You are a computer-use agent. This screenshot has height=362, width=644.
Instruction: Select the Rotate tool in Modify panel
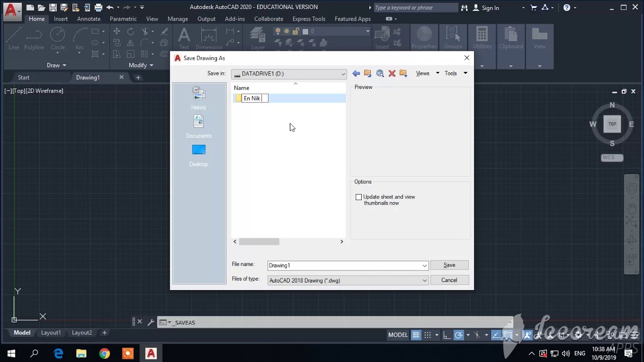(131, 31)
